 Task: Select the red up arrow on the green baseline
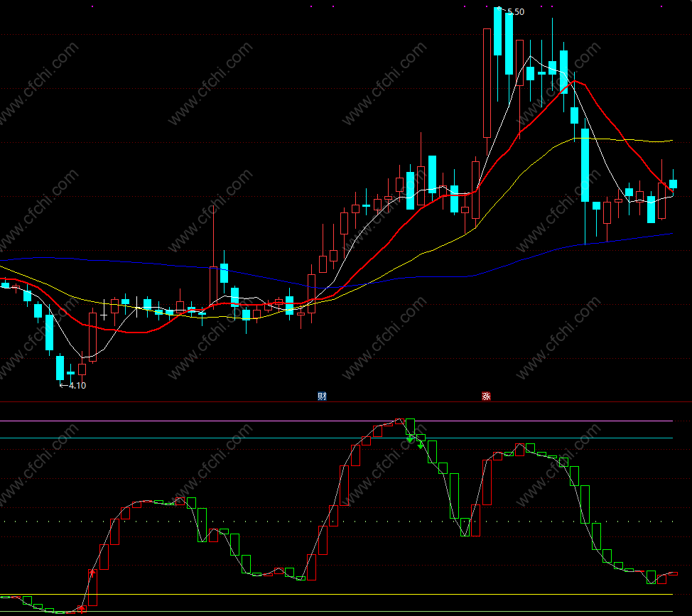[82, 610]
